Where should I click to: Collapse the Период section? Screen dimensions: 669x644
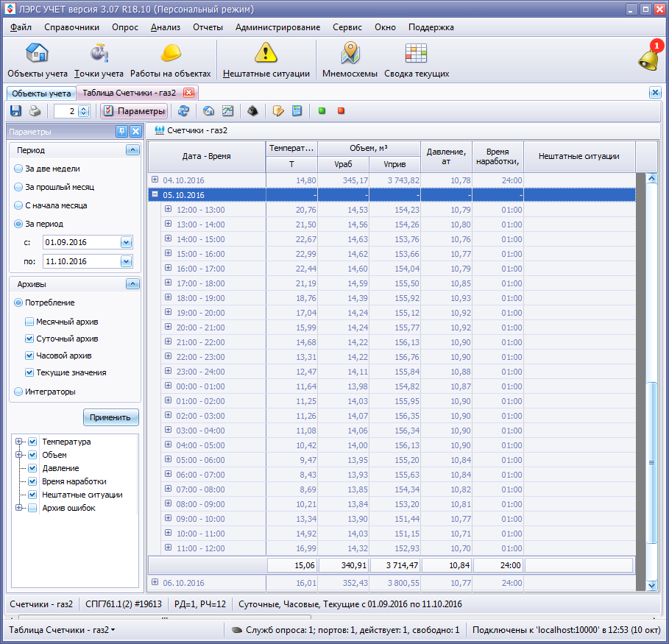(x=132, y=150)
